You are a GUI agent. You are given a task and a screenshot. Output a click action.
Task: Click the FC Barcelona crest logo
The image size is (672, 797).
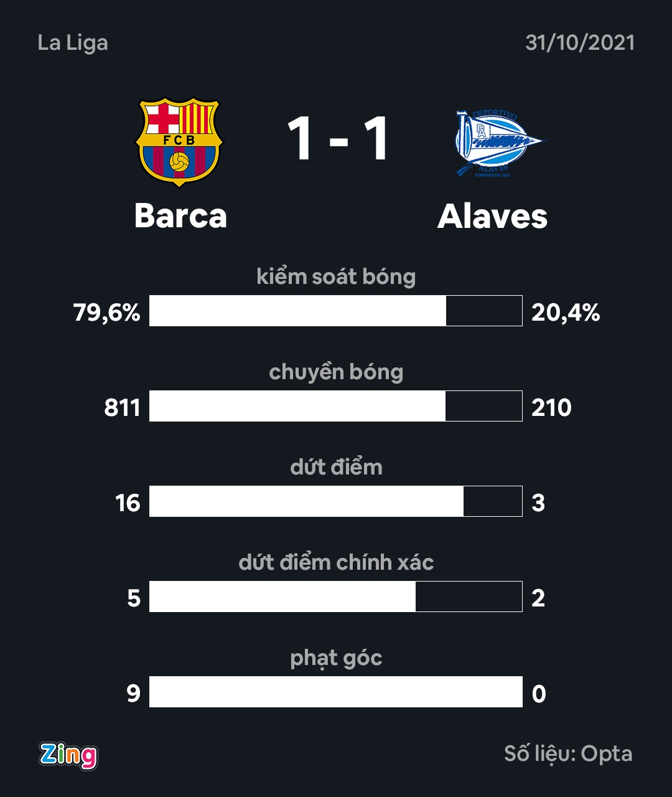pyautogui.click(x=179, y=141)
